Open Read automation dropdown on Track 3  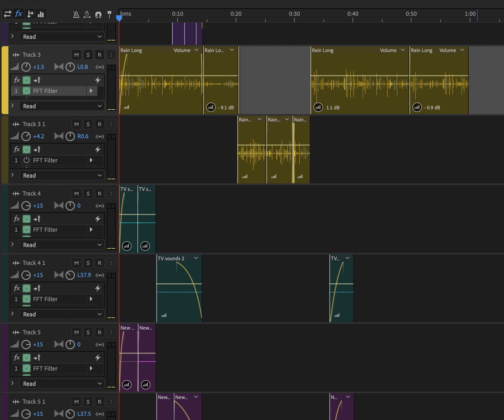coord(62,106)
